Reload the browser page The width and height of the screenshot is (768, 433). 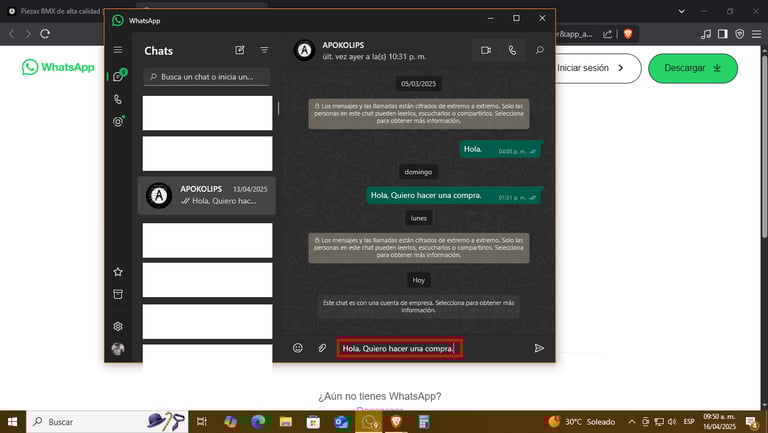pos(45,34)
